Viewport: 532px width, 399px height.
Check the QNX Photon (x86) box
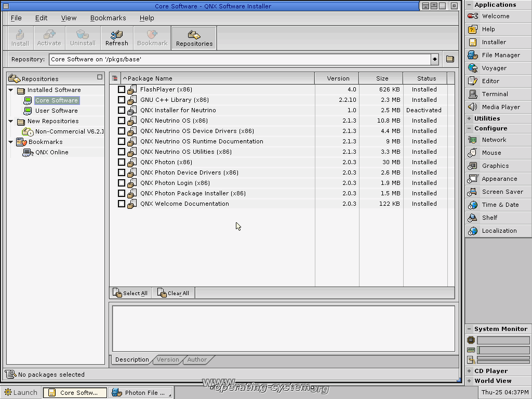(x=122, y=162)
